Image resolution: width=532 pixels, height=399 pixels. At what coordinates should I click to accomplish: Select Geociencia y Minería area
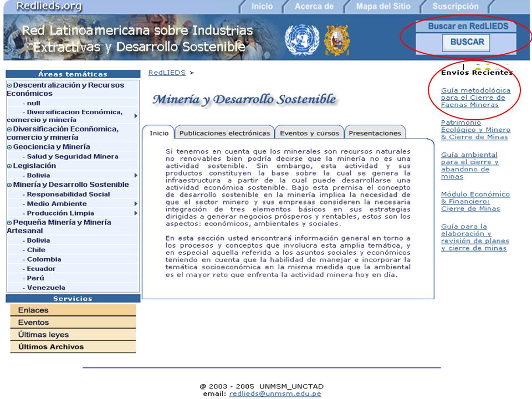(52, 147)
